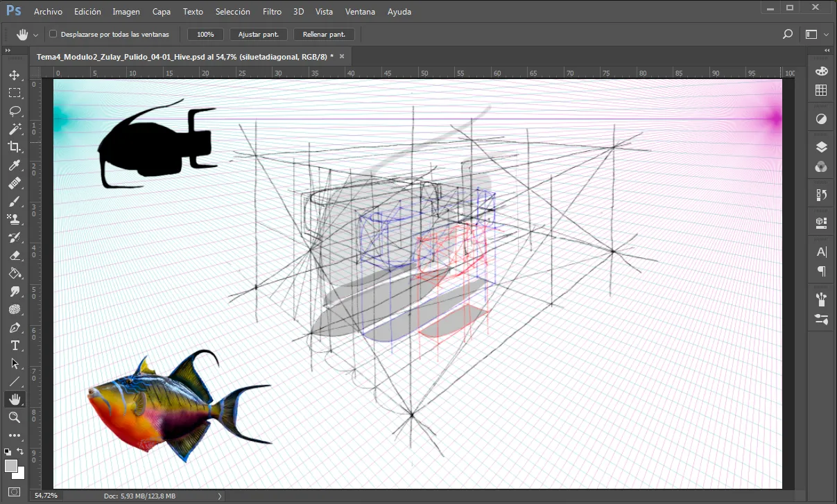Switch foreground and background colors arrow
The height and width of the screenshot is (504, 837).
(21, 452)
